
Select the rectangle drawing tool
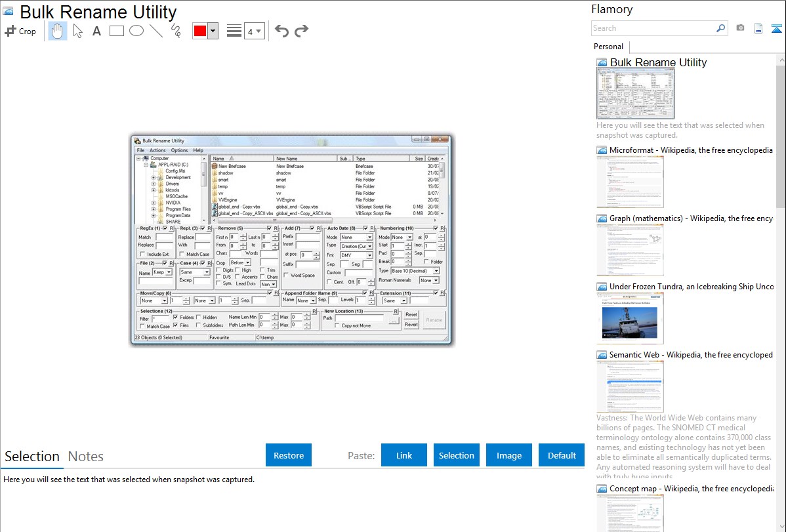[x=116, y=31]
